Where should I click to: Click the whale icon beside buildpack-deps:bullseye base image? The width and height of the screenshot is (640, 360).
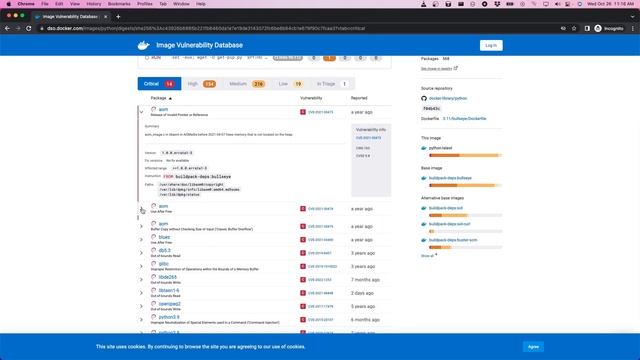pos(424,178)
